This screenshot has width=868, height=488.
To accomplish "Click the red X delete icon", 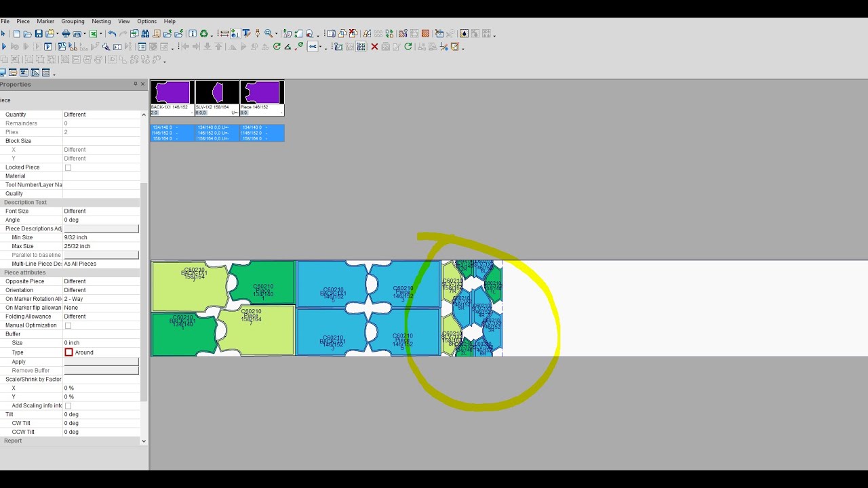I will (x=374, y=47).
